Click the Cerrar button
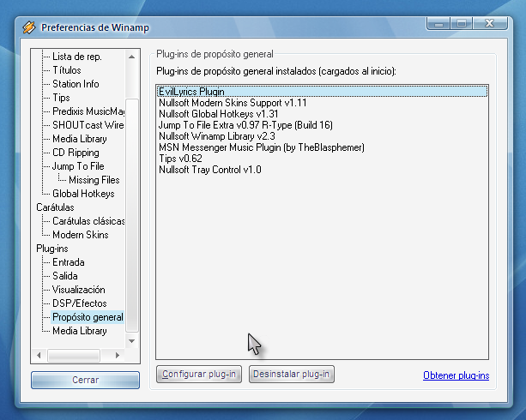The image size is (526, 420). click(x=85, y=380)
